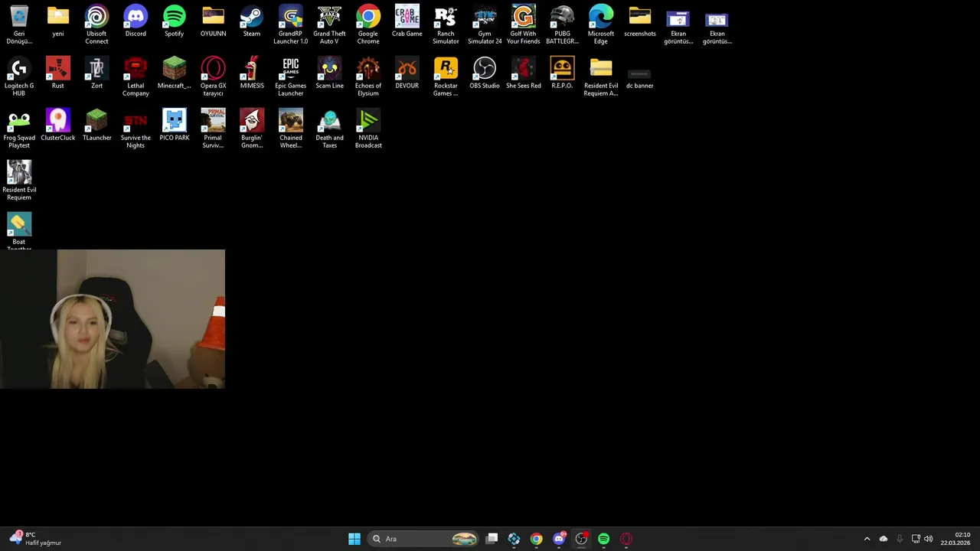Select GrandRP Launcher 1.0 icon

pos(290,25)
